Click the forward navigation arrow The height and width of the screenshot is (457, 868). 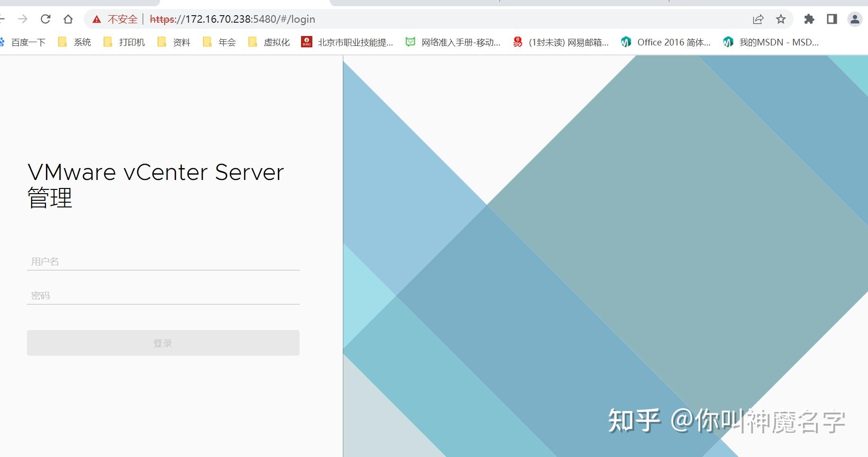coord(23,19)
